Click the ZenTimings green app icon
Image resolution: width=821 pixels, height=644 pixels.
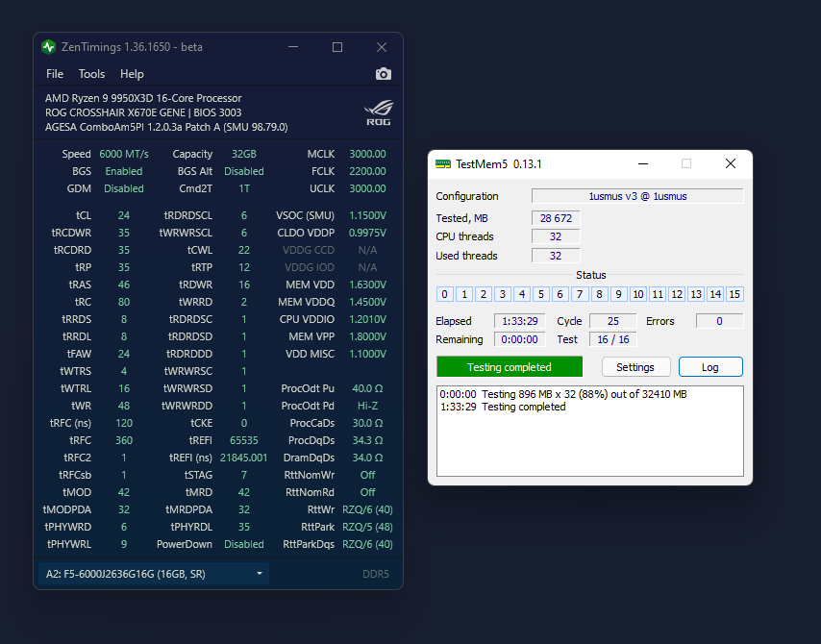pos(49,47)
